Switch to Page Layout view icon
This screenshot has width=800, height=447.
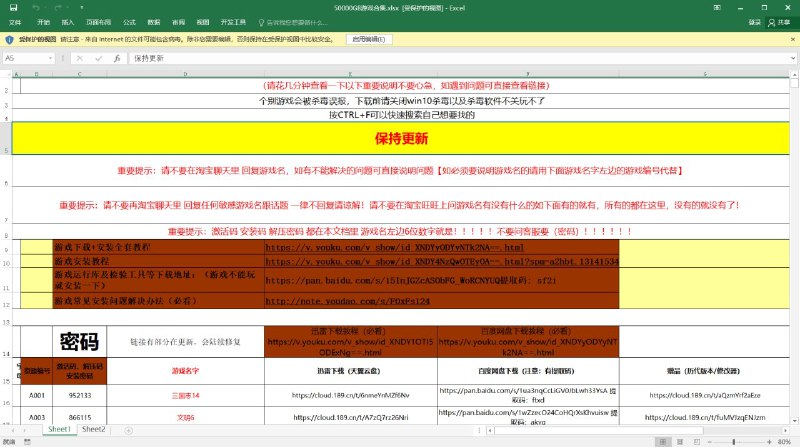[x=680, y=442]
